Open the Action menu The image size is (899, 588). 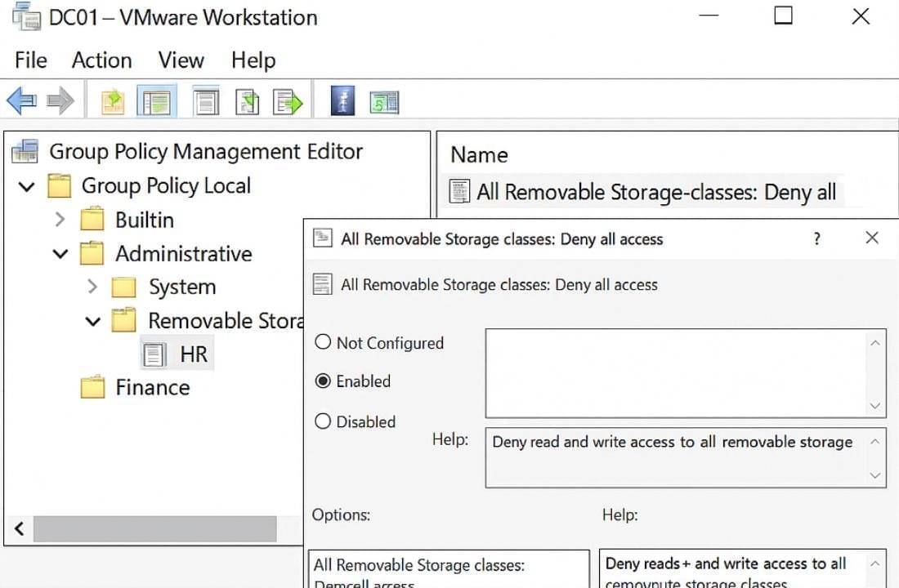101,60
